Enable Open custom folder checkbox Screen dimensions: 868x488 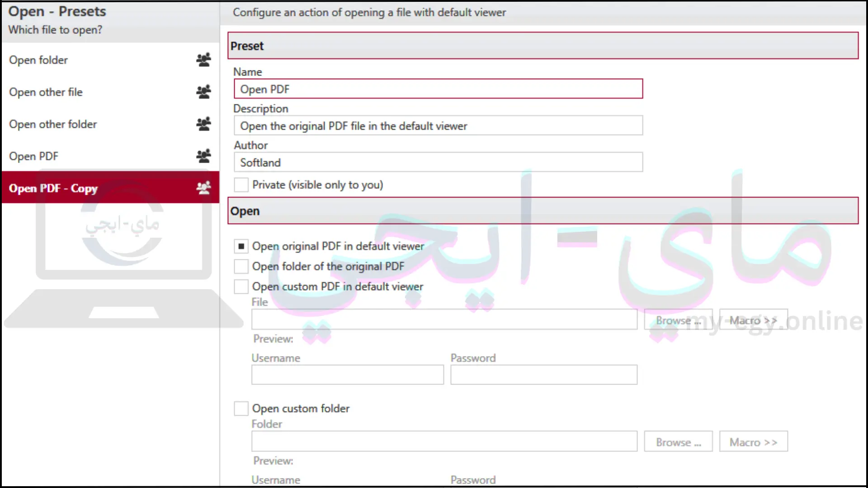pyautogui.click(x=241, y=408)
